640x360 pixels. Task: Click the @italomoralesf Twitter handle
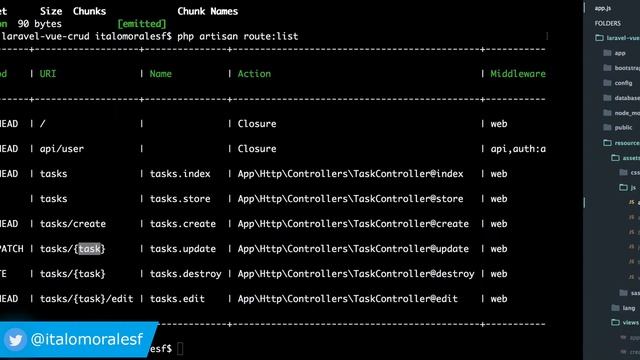87,340
